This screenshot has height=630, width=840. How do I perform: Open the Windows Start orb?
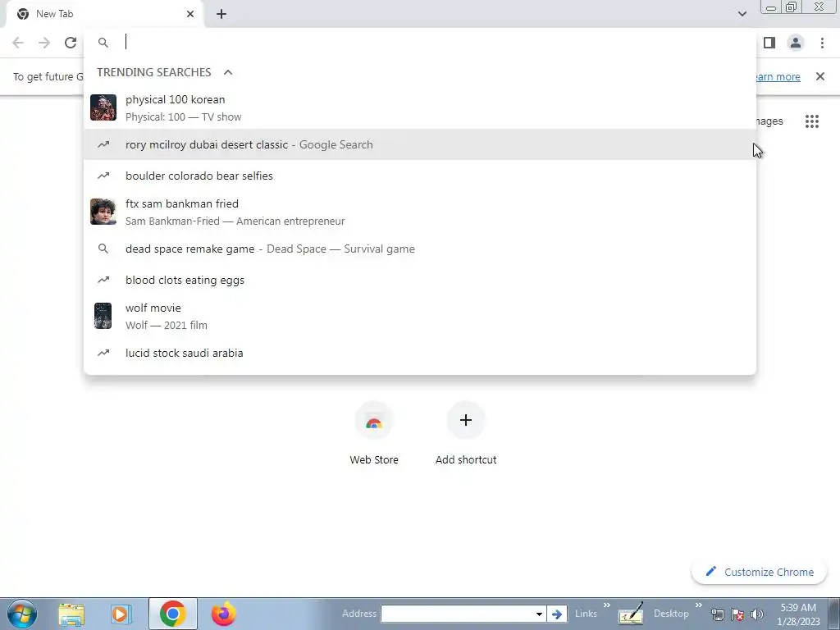coord(22,614)
